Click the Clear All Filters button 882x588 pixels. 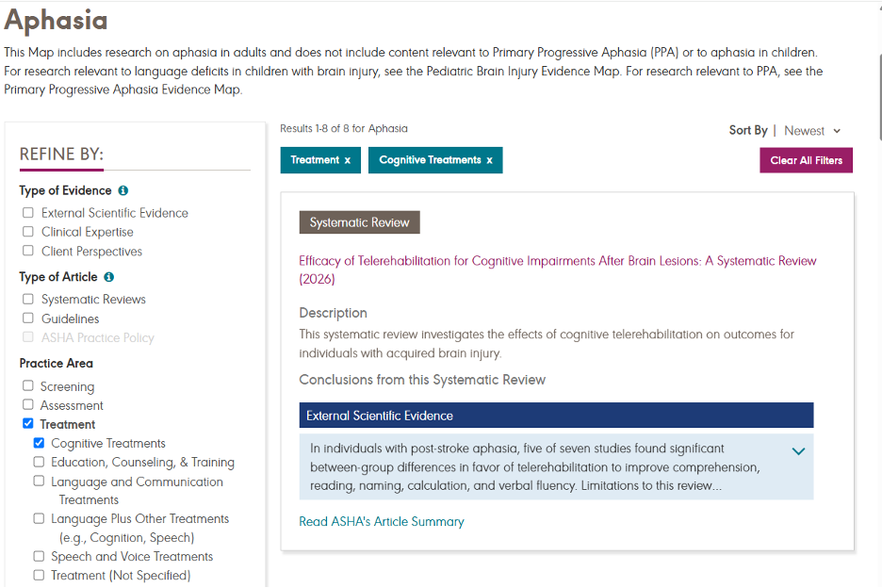806,160
